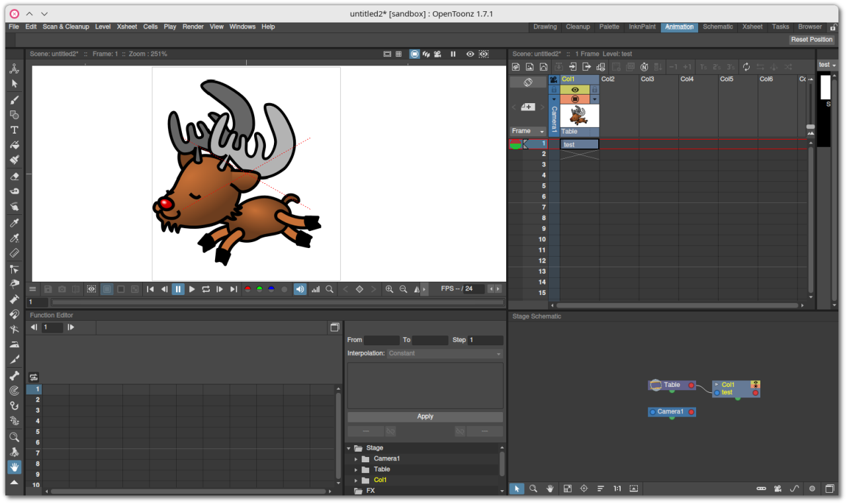Select the Animate tool in left toolbar
Viewport: 847px width, 504px height.
click(14, 69)
